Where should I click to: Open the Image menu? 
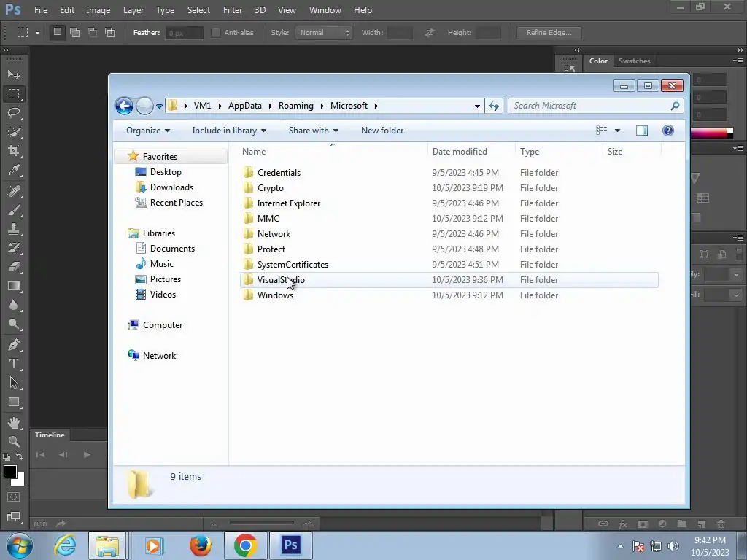point(98,10)
